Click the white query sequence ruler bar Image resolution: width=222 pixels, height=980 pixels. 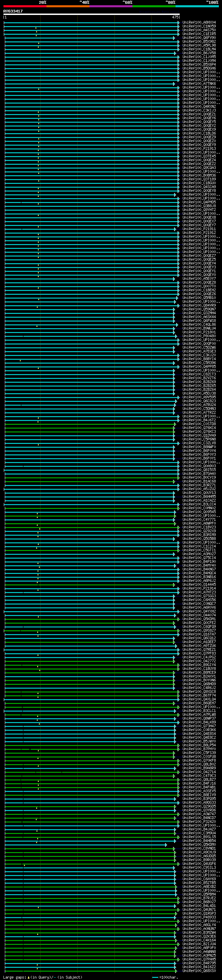pos(92,14)
